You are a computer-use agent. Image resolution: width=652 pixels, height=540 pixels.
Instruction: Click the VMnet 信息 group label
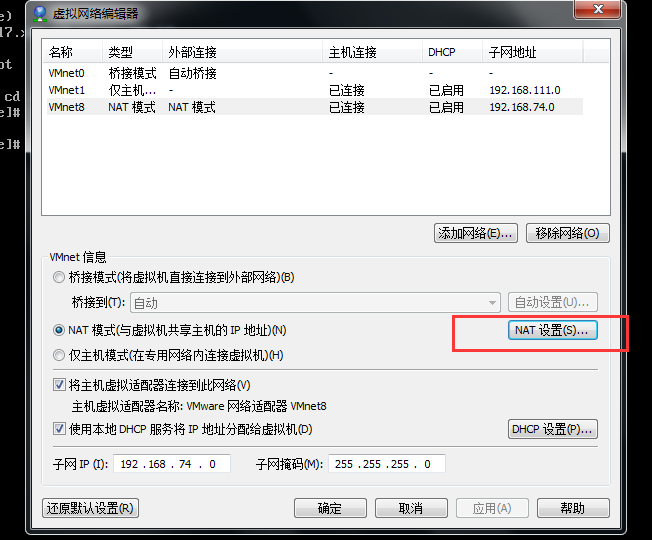pyautogui.click(x=78, y=257)
